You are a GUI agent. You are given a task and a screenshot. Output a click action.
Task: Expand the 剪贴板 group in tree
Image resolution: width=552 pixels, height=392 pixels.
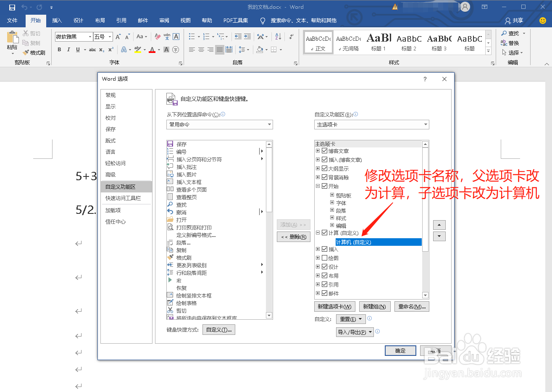pos(332,195)
